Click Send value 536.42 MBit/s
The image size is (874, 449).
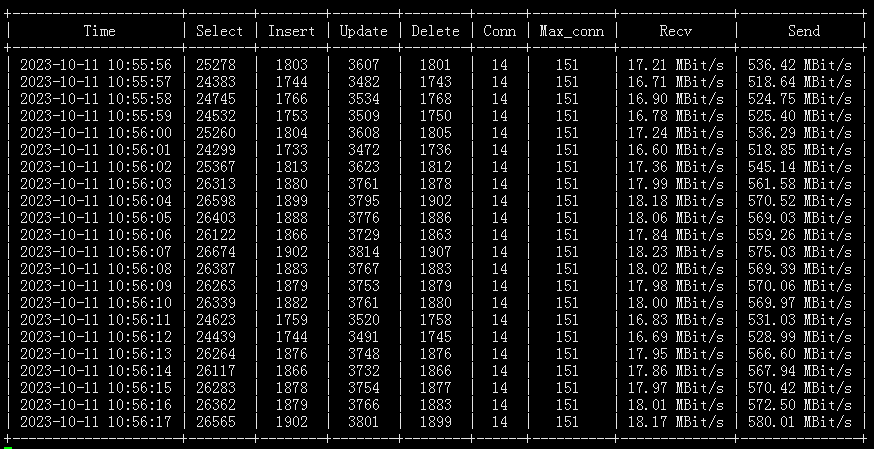tap(800, 65)
